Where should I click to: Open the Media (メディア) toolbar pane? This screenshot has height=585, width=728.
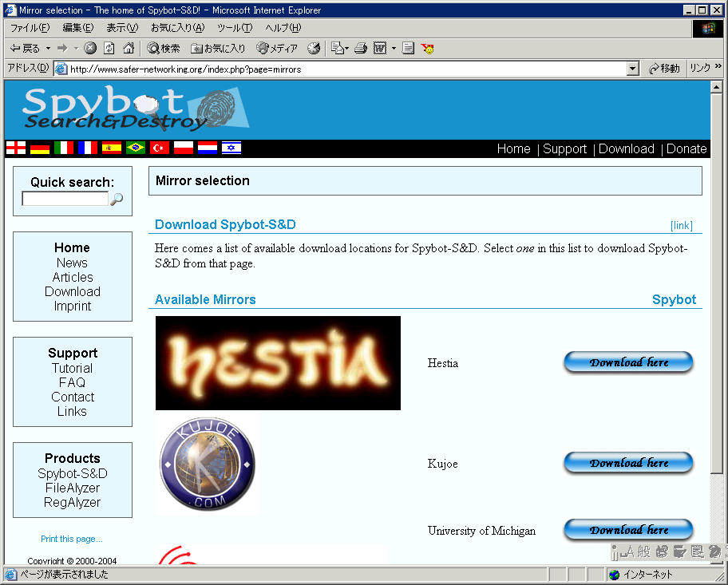tap(277, 49)
